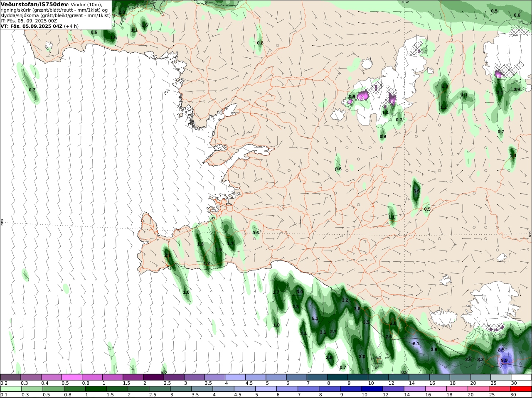Click the 1 dark green swatch in the lower legend row
This screenshot has height=398, width=532.
[96, 389]
